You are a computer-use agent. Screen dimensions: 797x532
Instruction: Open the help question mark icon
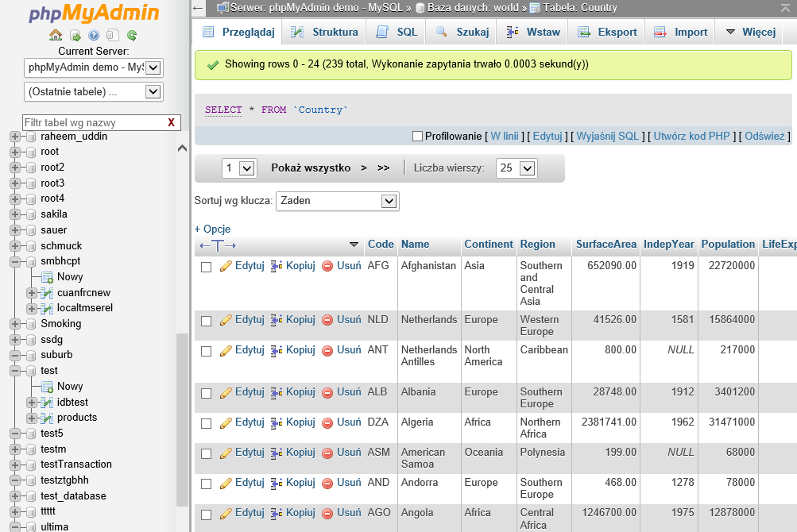[x=94, y=35]
